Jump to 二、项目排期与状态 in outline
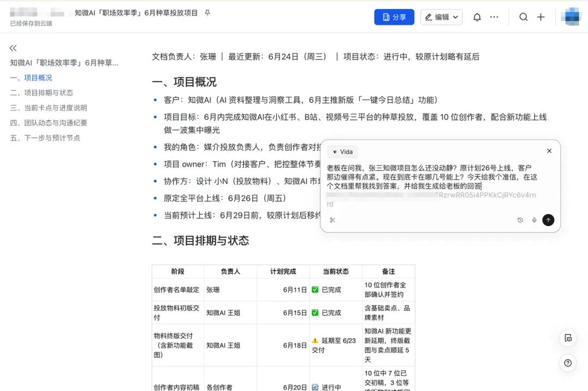 tap(41, 93)
